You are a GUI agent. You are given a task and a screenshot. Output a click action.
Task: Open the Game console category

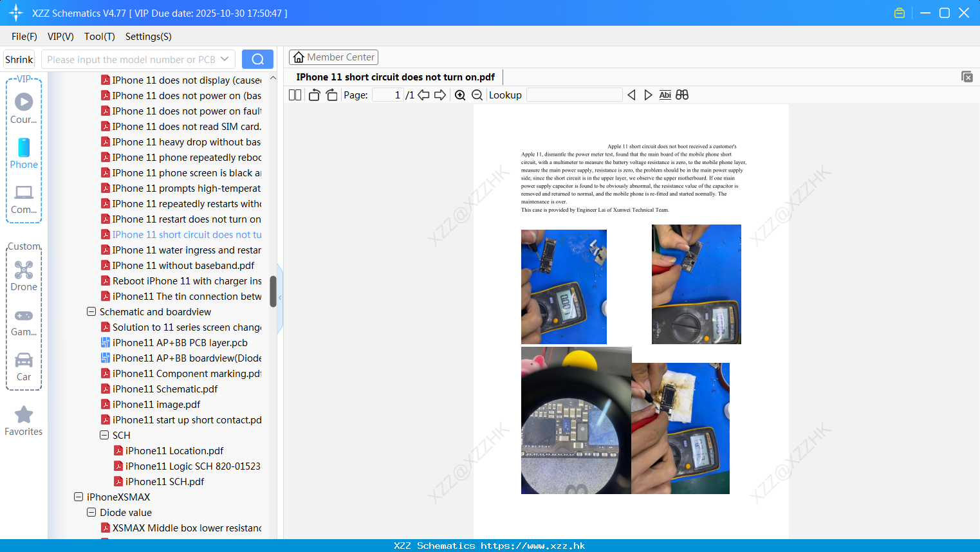(24, 322)
